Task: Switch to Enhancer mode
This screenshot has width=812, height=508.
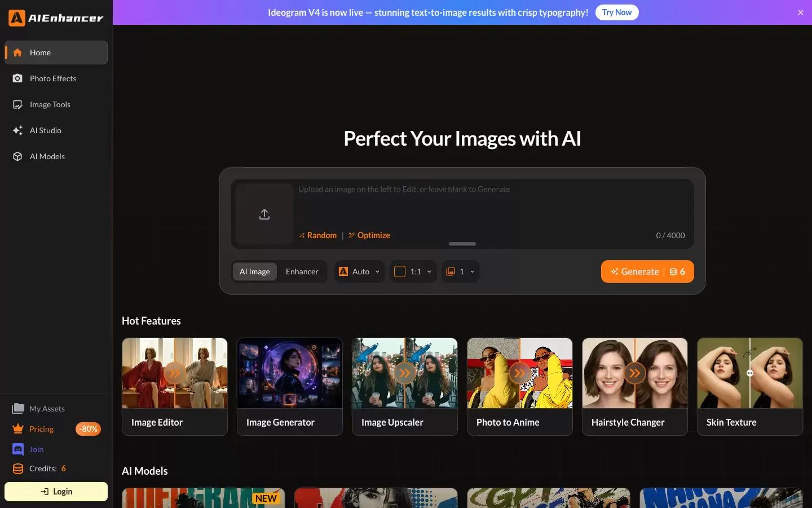Action: 302,271
